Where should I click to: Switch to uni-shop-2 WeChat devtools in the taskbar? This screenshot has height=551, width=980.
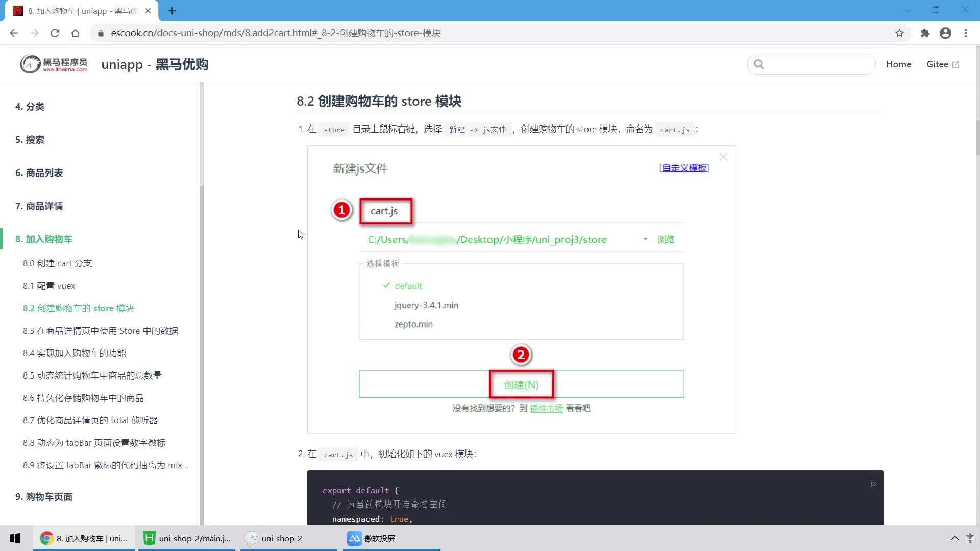click(289, 538)
